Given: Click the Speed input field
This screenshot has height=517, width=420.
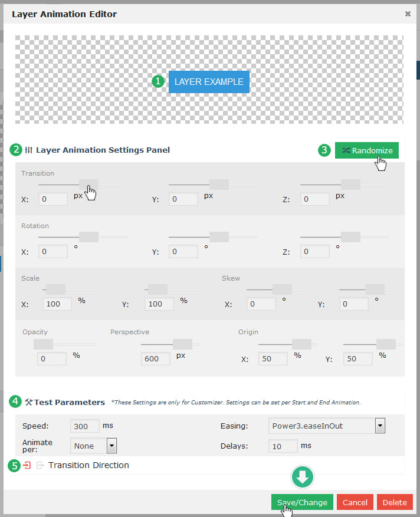Looking at the screenshot, I should pos(84,426).
